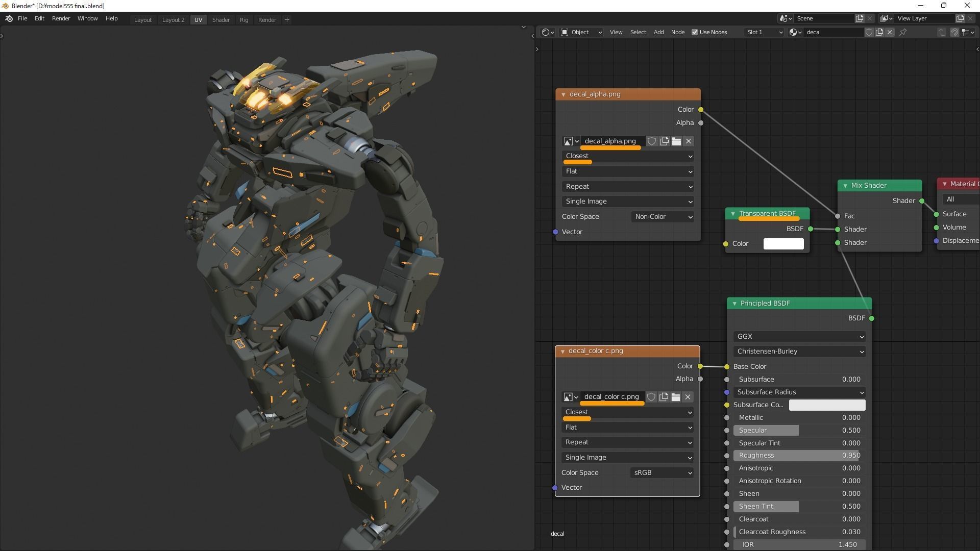This screenshot has height=551, width=980.
Task: Open the File menu
Action: [22, 18]
